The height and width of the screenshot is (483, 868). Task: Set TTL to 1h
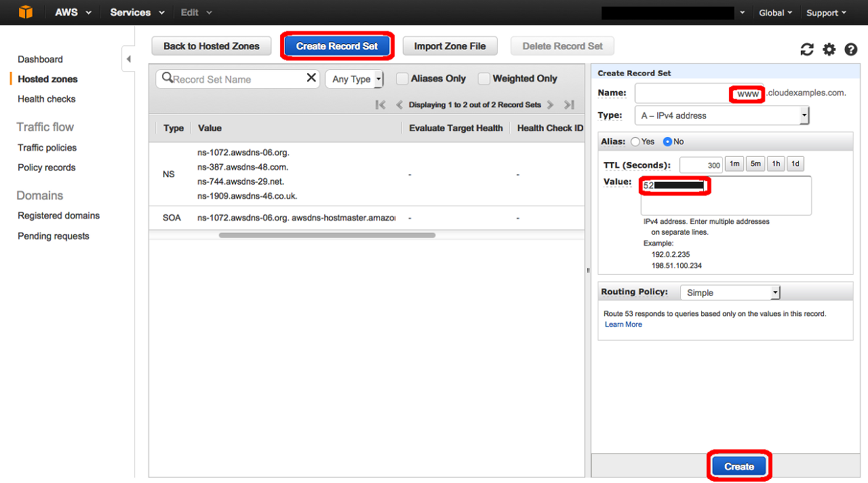click(x=776, y=163)
